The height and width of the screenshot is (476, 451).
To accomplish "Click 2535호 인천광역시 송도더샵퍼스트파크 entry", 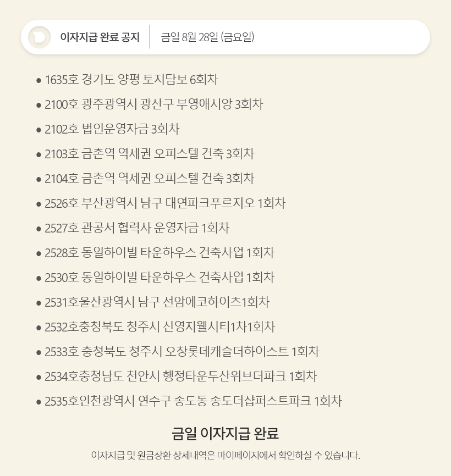I will coord(194,401).
